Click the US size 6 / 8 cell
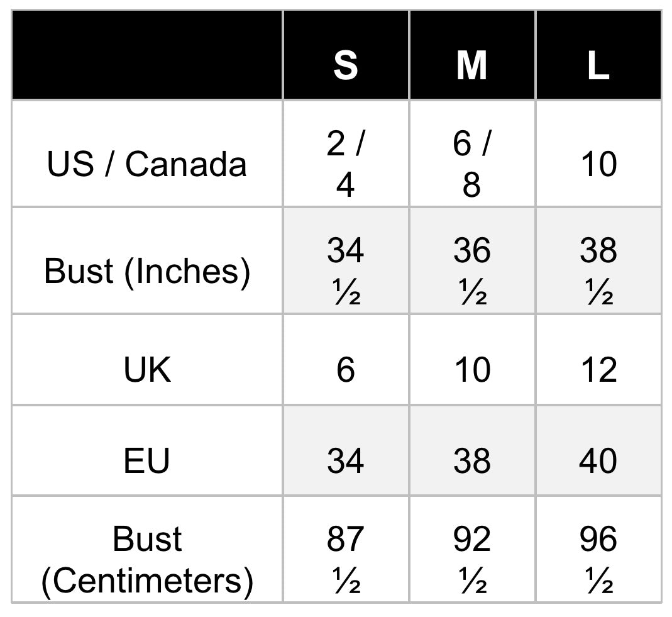This screenshot has height=617, width=672. pos(471,164)
